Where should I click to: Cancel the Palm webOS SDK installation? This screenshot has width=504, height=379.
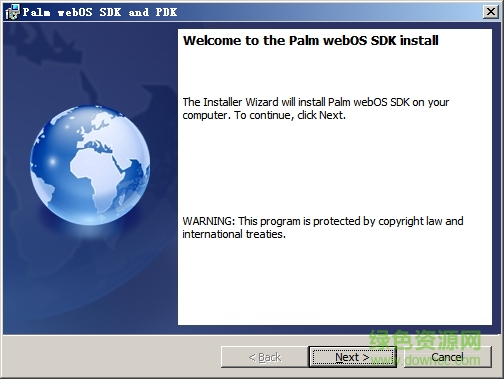[447, 357]
